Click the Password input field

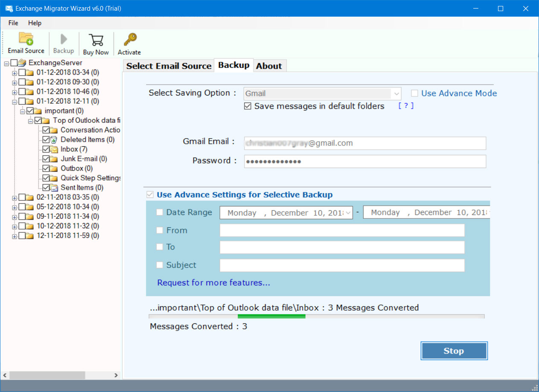365,161
